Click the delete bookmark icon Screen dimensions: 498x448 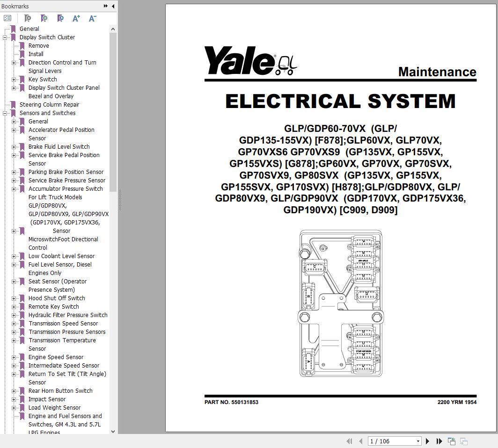click(28, 18)
